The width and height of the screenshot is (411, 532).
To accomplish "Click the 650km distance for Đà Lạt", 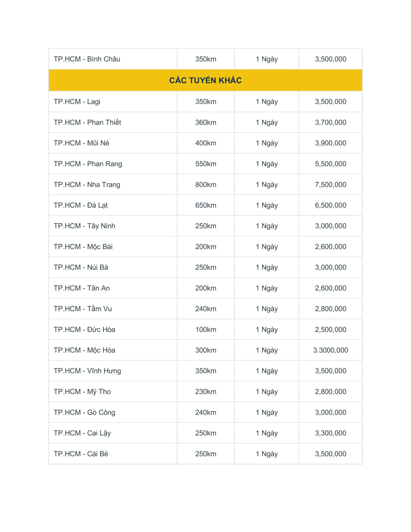I will click(206, 205).
